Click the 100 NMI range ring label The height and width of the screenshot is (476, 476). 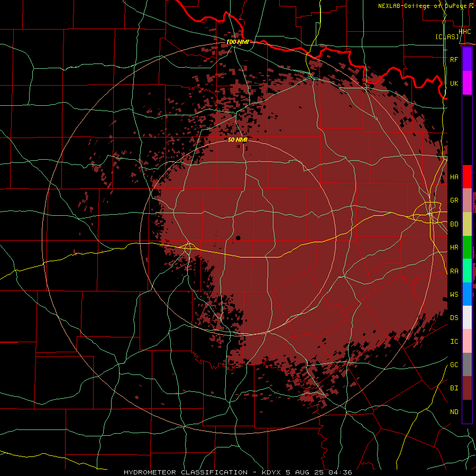pos(237,42)
